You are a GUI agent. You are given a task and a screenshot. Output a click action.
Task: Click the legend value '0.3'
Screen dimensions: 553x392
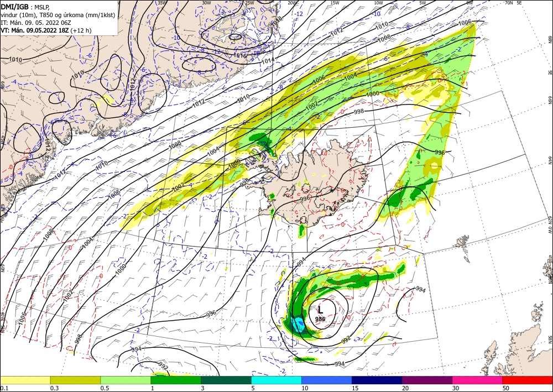pos(54,388)
